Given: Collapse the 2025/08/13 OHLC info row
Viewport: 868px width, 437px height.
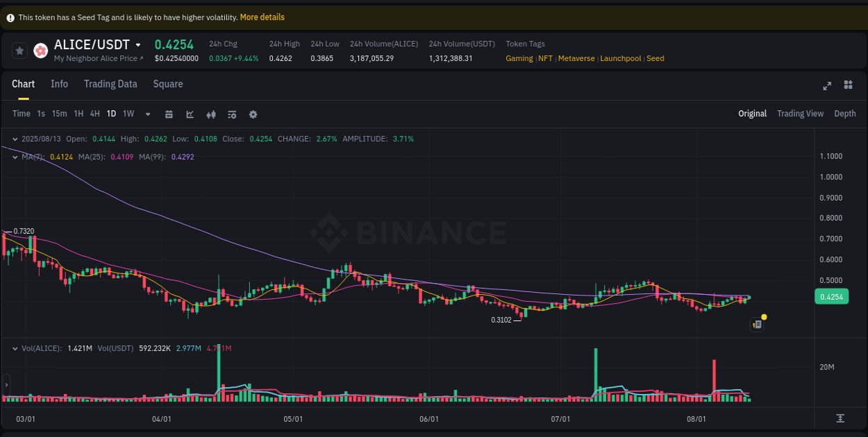Looking at the screenshot, I should 14,139.
